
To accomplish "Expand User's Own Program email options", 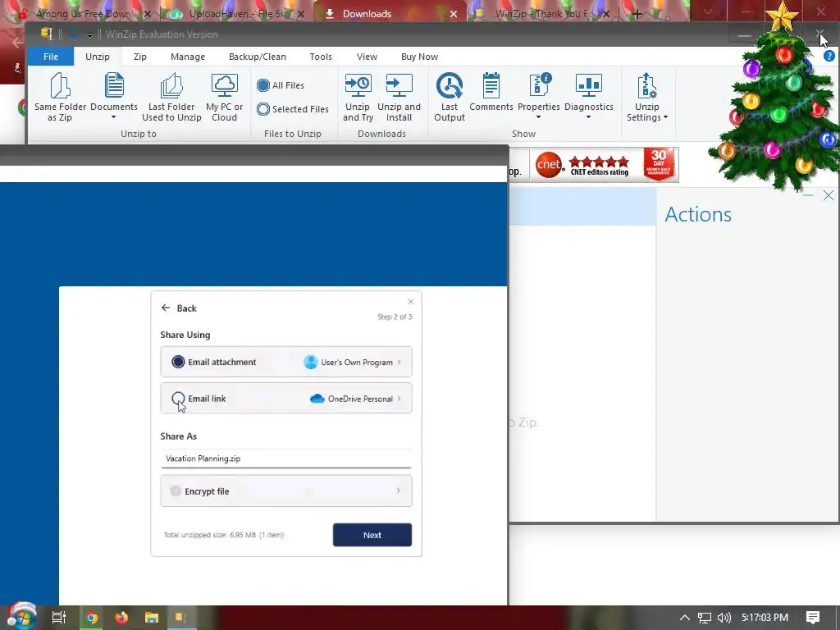I will (x=399, y=362).
